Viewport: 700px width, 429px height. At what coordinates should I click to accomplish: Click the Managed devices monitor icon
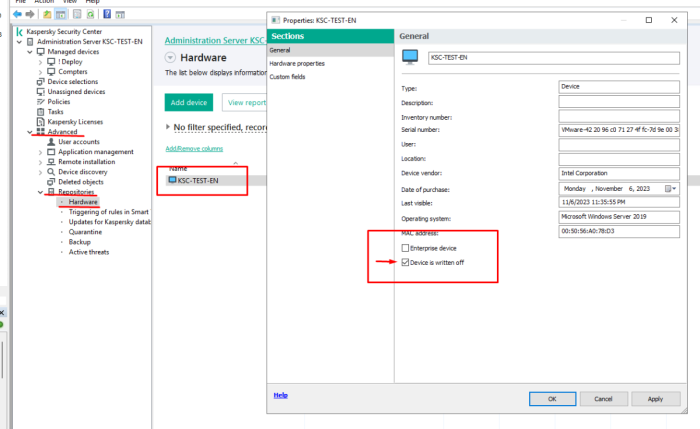point(41,52)
